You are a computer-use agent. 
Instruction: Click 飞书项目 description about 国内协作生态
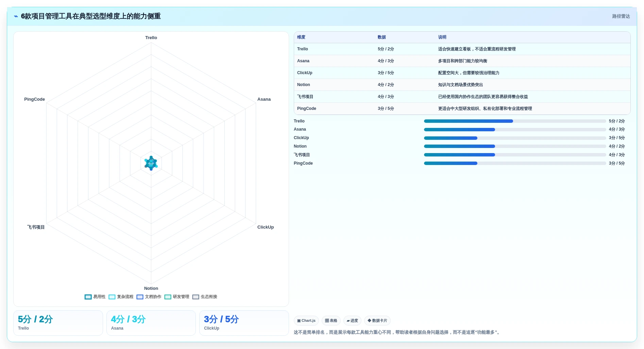click(x=483, y=97)
